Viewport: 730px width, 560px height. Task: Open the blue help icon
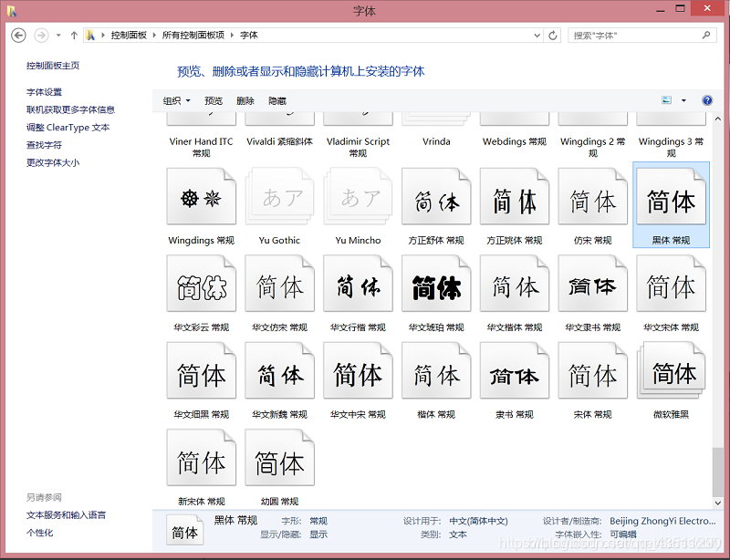(706, 100)
